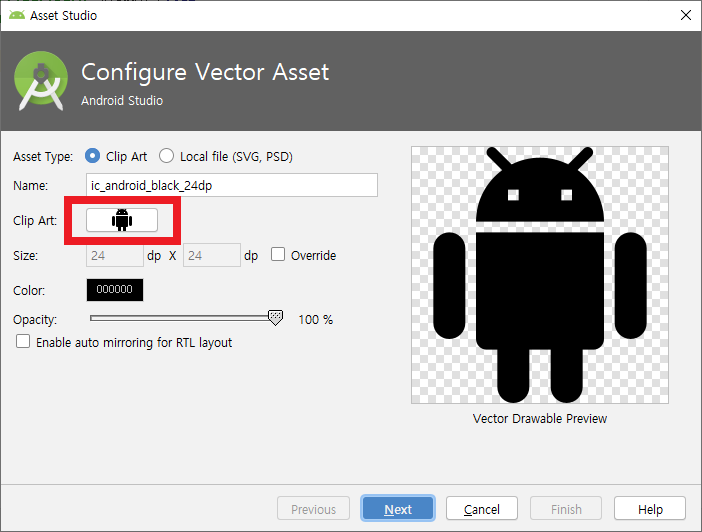Click the Opacity slider handle

tap(275, 317)
